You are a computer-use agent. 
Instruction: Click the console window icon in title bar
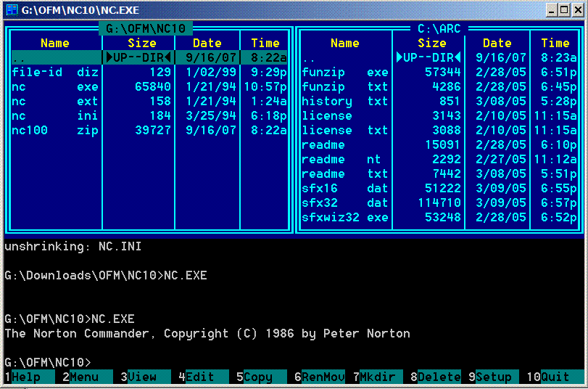tap(11, 9)
